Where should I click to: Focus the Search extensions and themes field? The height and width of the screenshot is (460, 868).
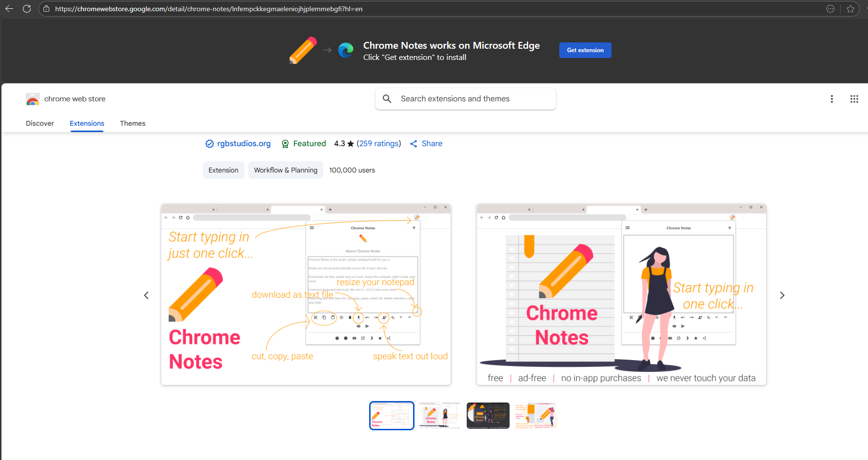tap(473, 99)
